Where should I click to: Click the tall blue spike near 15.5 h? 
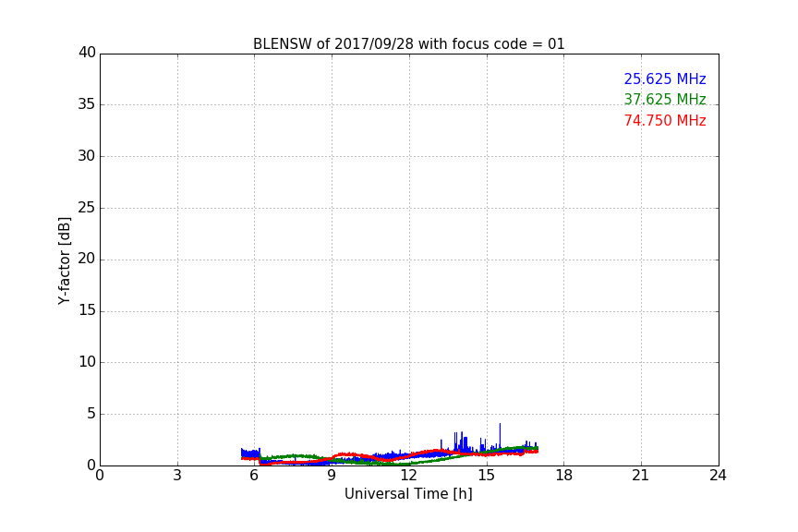pyautogui.click(x=500, y=435)
